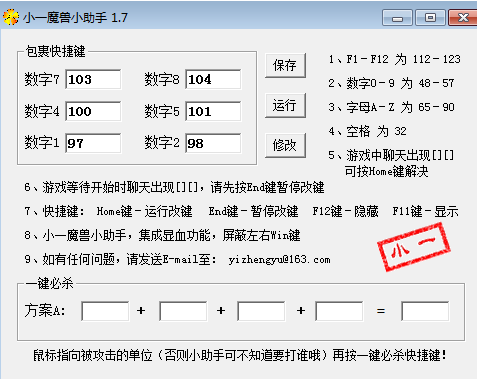
Task: Click the 数字1 label
Action: tap(42, 143)
